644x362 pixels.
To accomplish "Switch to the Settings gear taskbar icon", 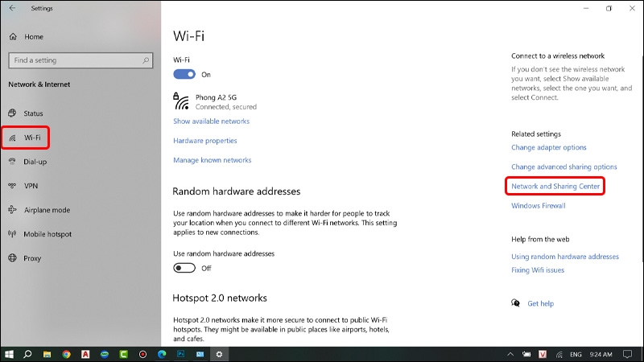I will click(219, 354).
